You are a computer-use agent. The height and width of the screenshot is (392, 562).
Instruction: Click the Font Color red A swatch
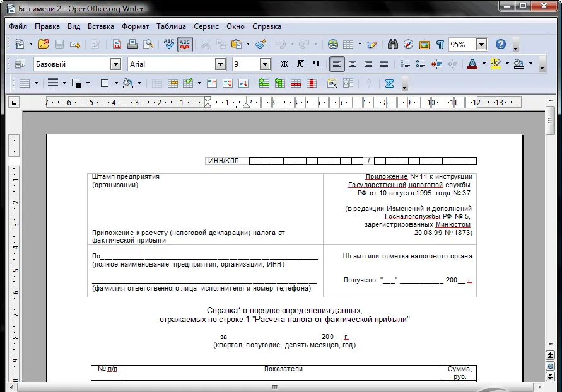(x=472, y=64)
